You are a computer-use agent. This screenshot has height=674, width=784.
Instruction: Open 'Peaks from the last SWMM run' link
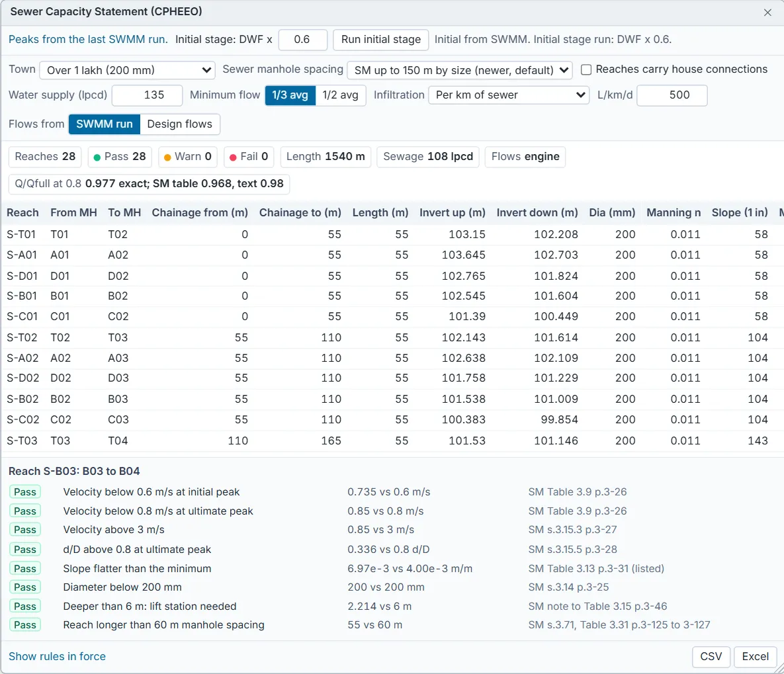[x=88, y=40]
